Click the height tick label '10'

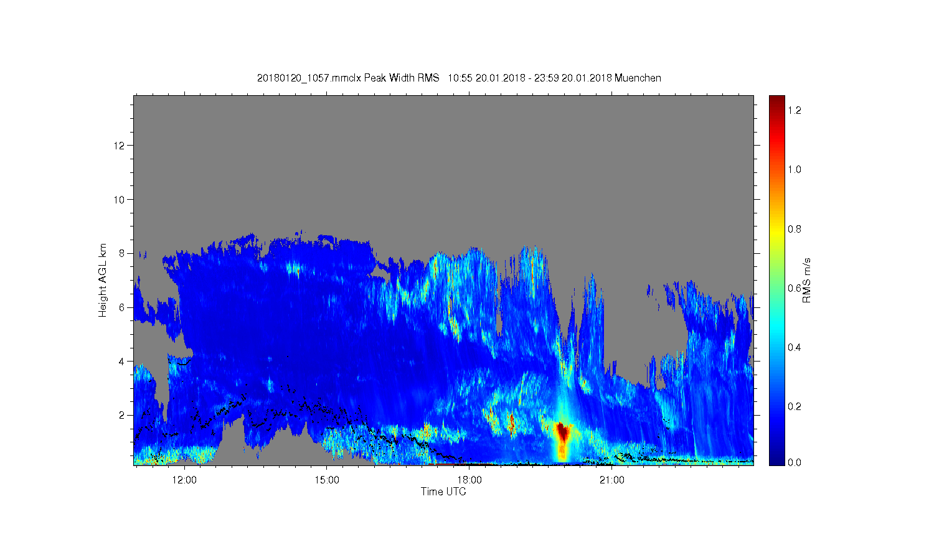(120, 200)
